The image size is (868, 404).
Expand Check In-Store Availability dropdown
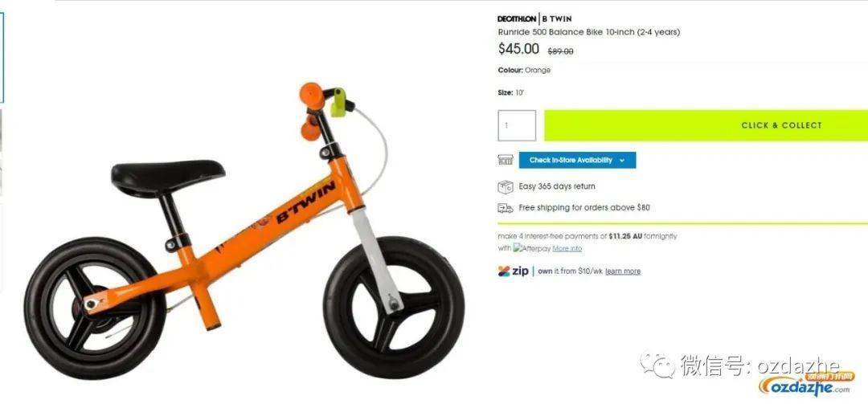coord(577,160)
